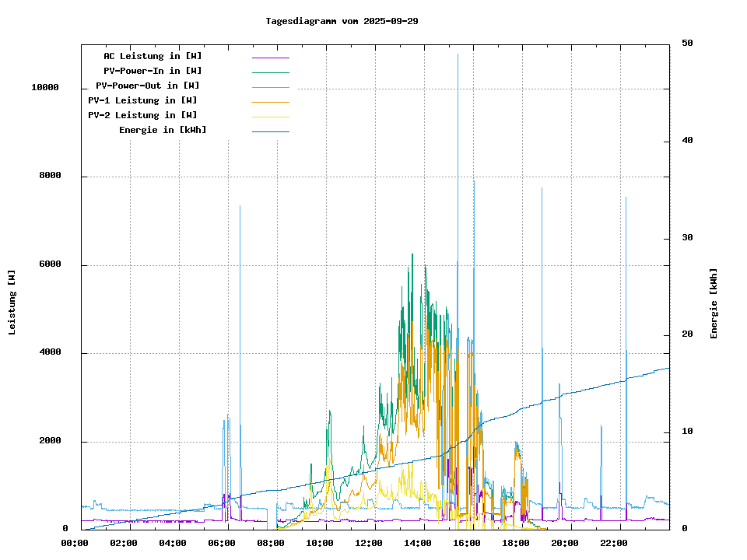Image resolution: width=747 pixels, height=560 pixels.
Task: Click the light blue PV-Power-Out legend line sample
Action: [270, 86]
